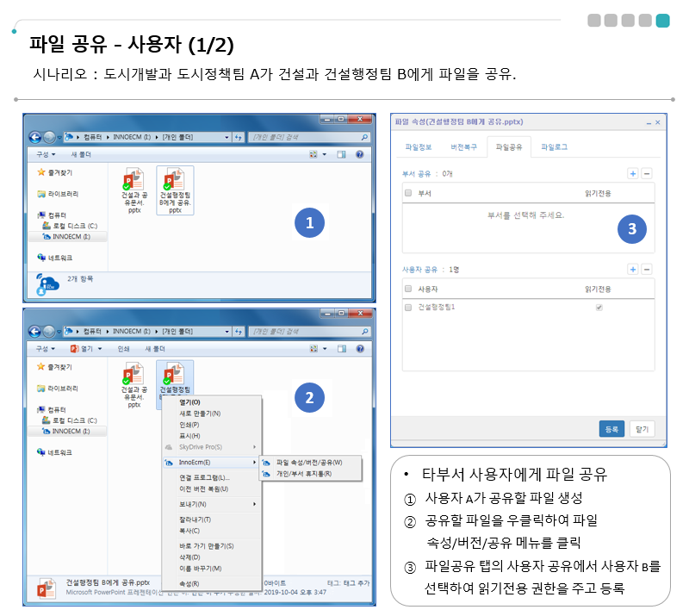Open 구성 dropdown in top explorer window
The height and width of the screenshot is (616, 689).
(x=44, y=154)
